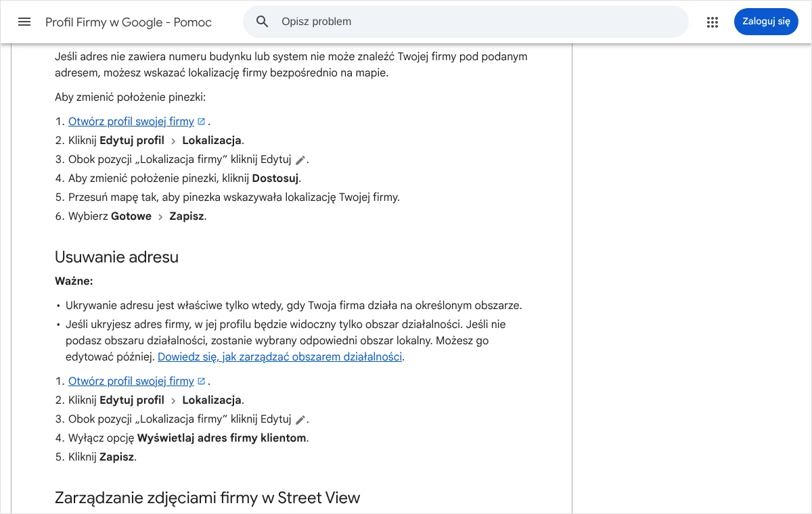Click the step Przesuń mapę tak, aby pinezka
This screenshot has width=812, height=514.
click(x=234, y=197)
